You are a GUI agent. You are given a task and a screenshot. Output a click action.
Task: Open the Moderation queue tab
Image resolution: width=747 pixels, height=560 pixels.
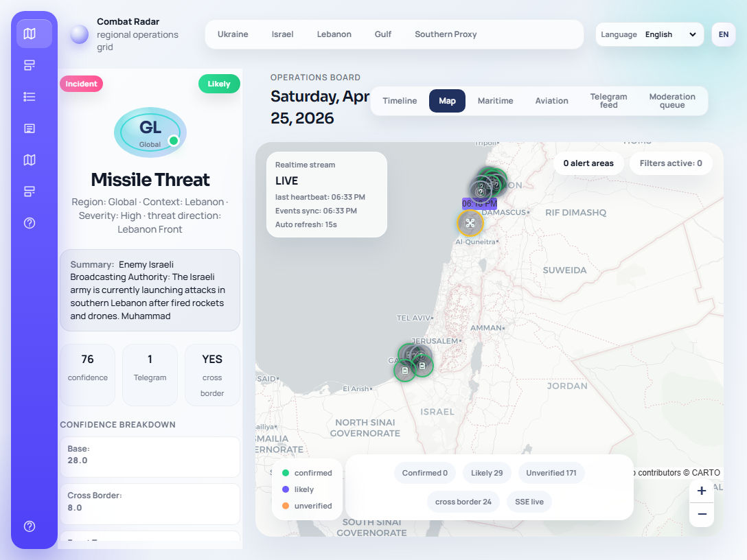(x=672, y=101)
